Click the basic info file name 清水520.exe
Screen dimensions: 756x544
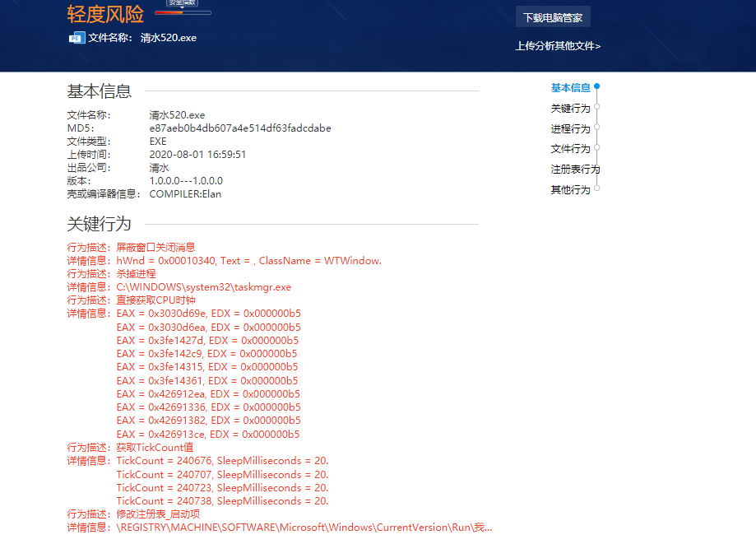(x=177, y=115)
